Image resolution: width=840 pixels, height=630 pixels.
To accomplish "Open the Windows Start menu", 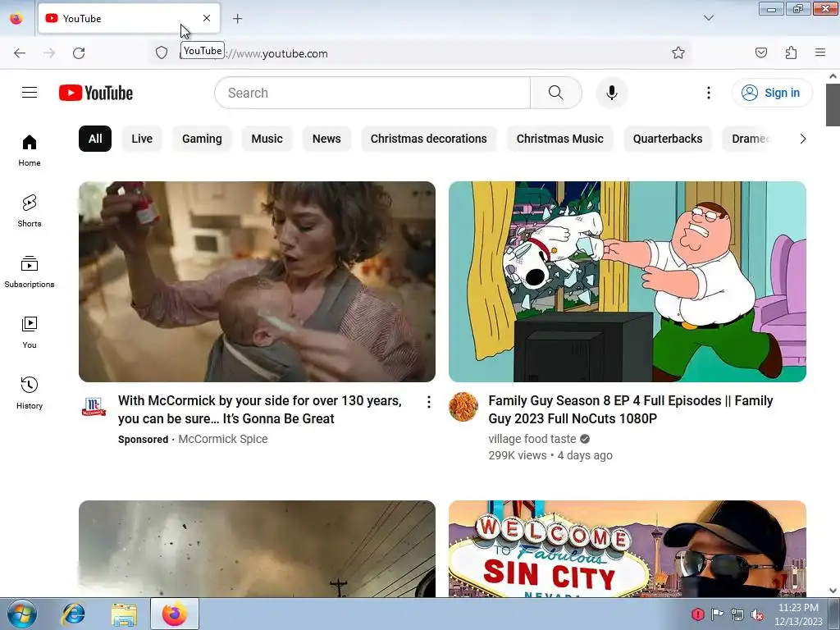I will click(21, 614).
